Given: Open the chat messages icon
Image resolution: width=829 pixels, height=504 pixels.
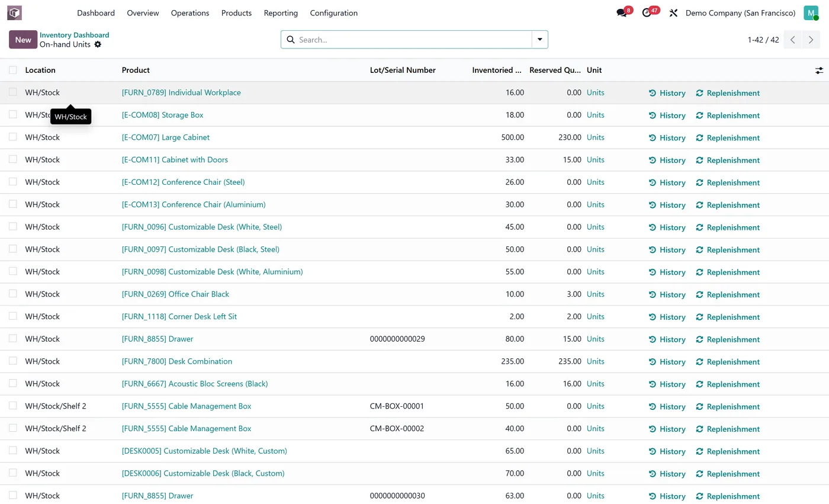Looking at the screenshot, I should (622, 12).
